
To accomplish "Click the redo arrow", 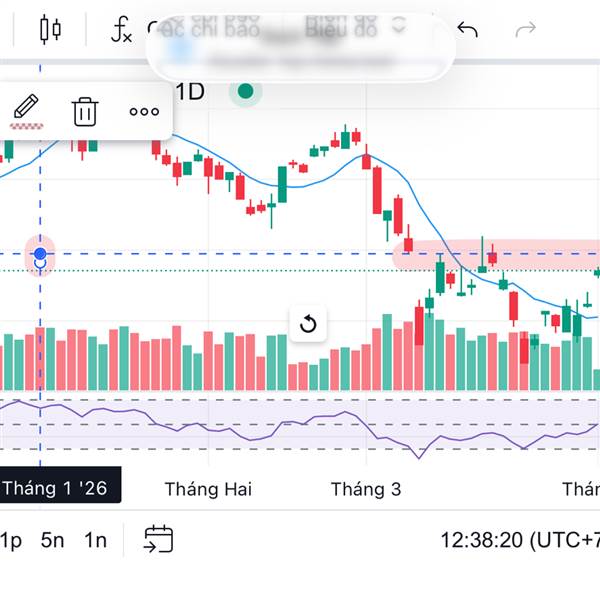I will coord(525,29).
